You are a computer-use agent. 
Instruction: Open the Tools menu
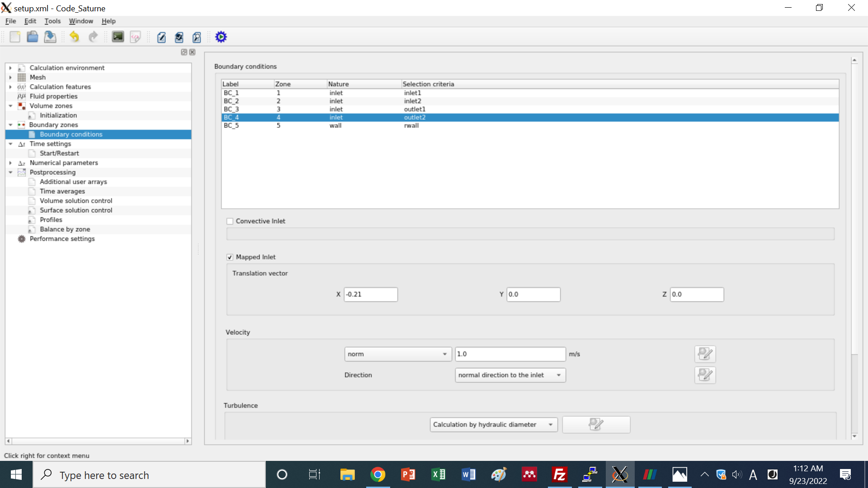point(52,21)
